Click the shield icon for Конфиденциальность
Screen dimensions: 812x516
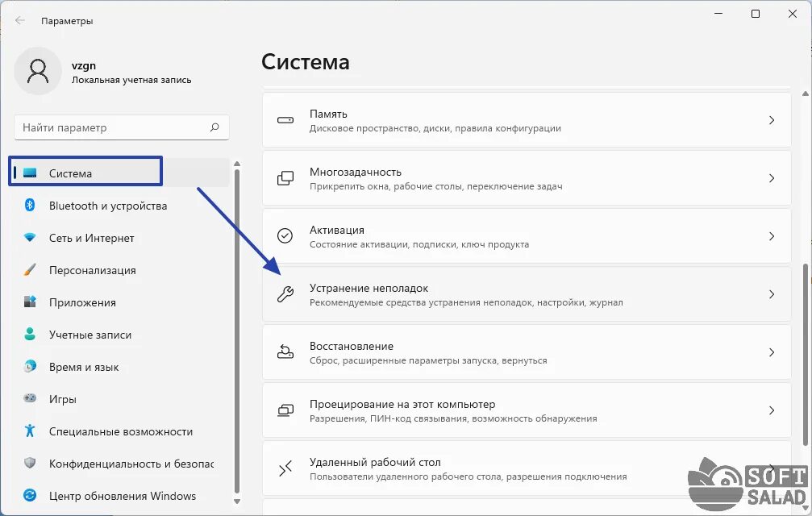(30, 463)
